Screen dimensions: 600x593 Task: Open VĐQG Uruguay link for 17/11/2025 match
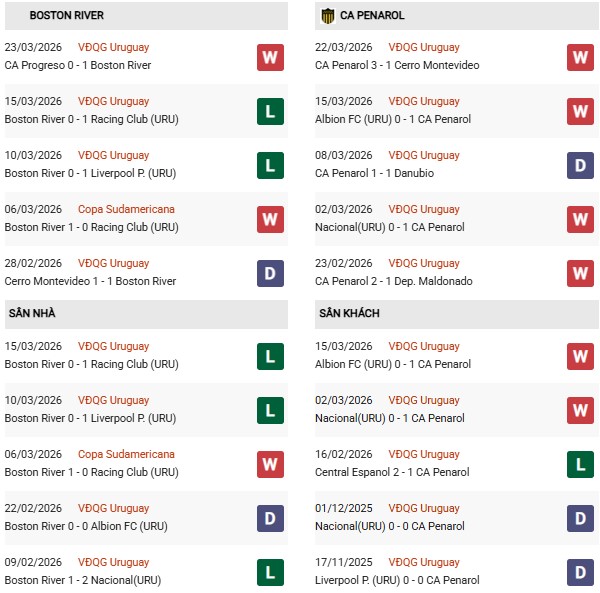pos(424,562)
